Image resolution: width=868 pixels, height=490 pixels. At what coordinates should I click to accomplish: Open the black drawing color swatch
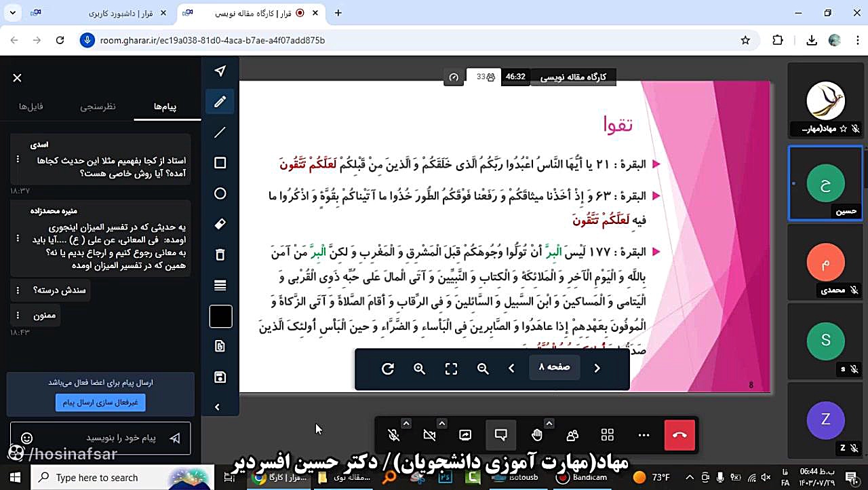coord(220,316)
